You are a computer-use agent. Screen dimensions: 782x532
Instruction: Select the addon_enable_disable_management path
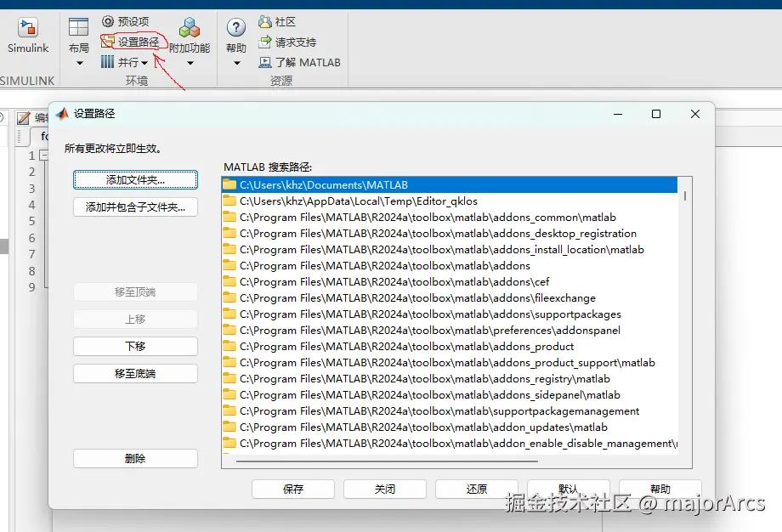(x=450, y=444)
